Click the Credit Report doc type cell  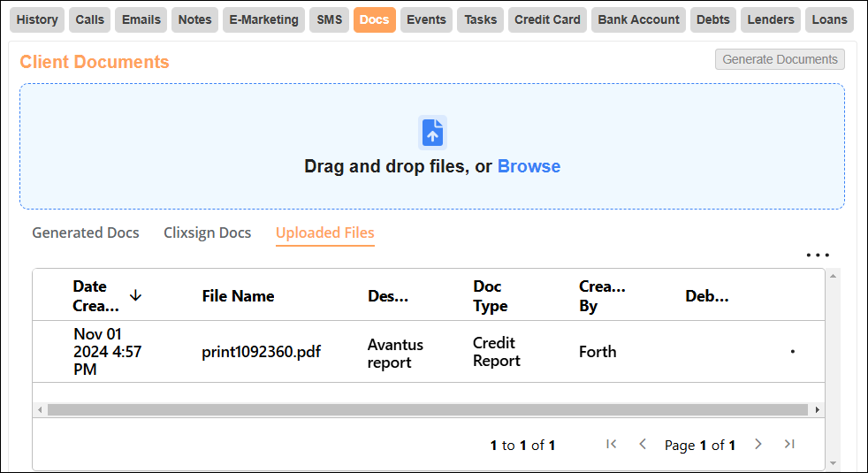[497, 352]
